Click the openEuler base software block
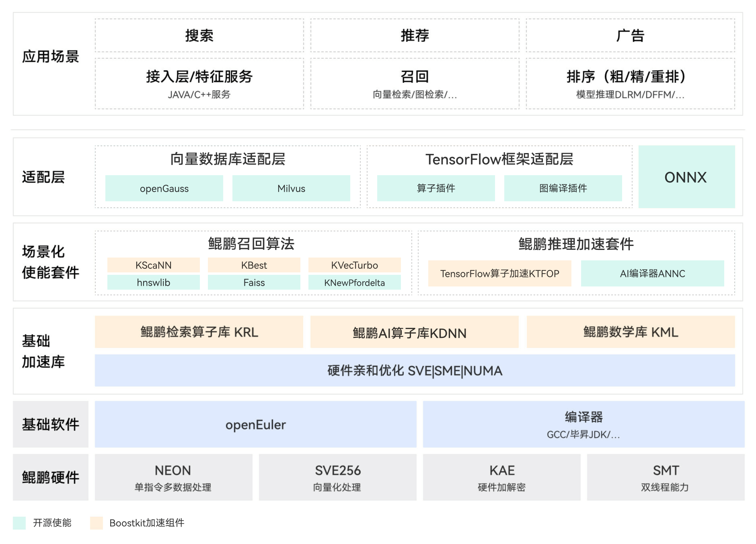Screen dimensions: 756x544 point(255,424)
